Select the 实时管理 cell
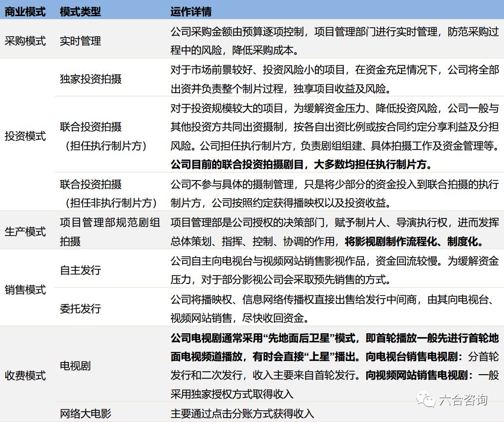Screen dimensions: 504x422 click(x=81, y=41)
